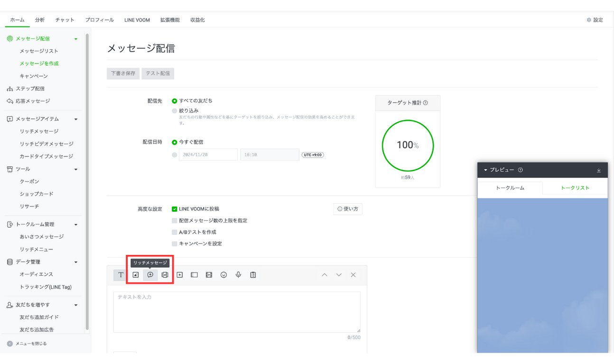Click the ツール shop icon in sidebar
The image size is (614, 364).
pyautogui.click(x=10, y=169)
